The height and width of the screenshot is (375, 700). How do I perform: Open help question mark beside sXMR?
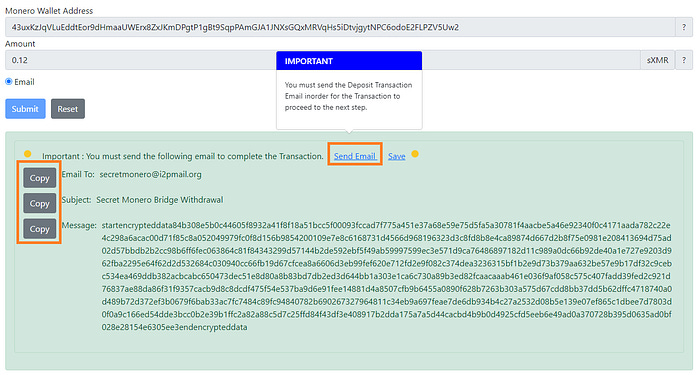(683, 60)
